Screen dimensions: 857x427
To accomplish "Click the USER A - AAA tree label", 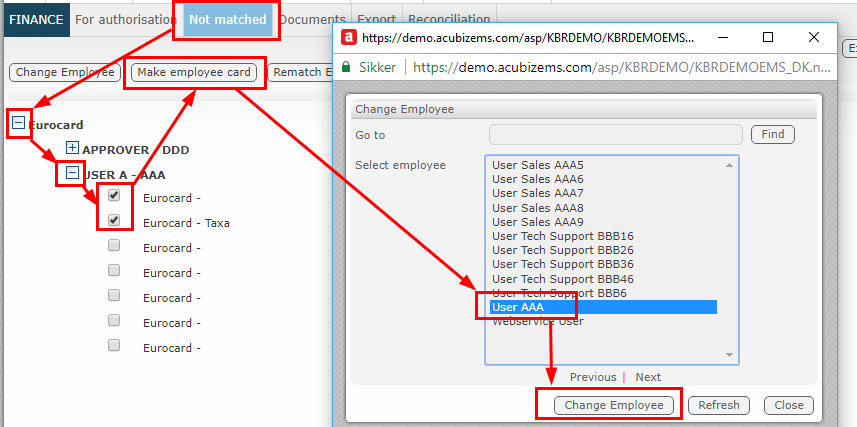I will coord(124,175).
